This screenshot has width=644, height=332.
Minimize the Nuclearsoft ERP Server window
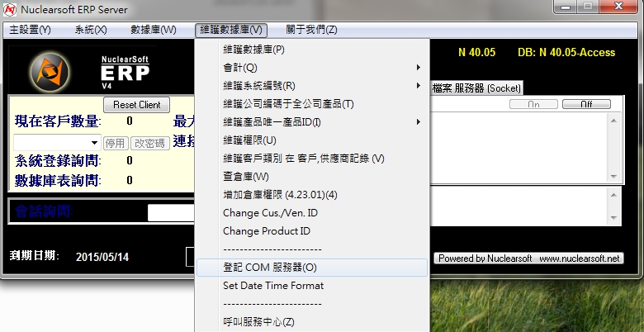[x=565, y=6]
